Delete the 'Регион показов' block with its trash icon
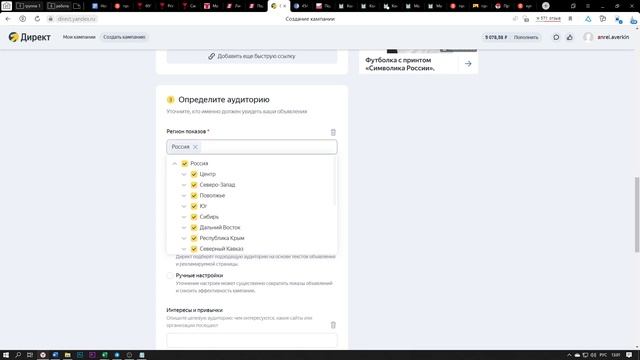Viewport: 640px width, 360px height. coord(333,132)
